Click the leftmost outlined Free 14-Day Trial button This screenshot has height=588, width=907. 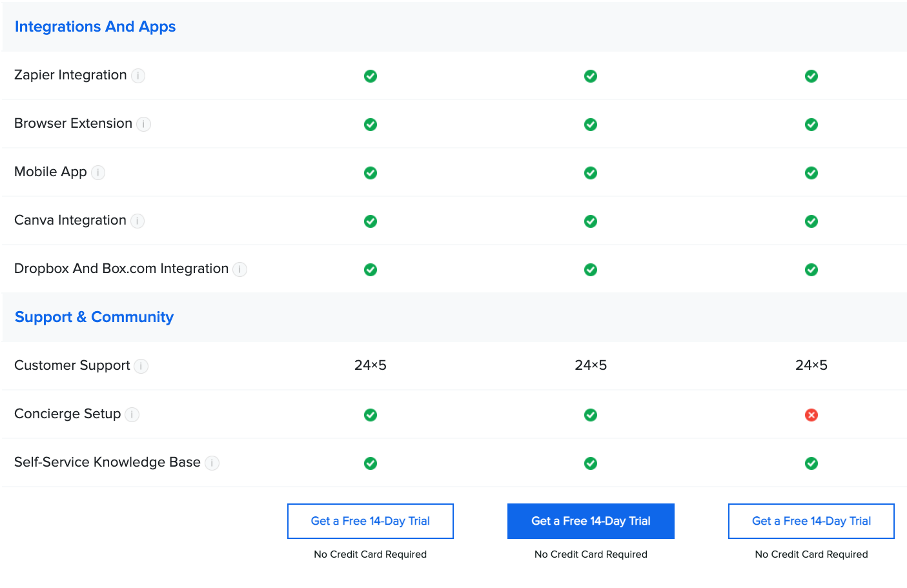coord(371,521)
